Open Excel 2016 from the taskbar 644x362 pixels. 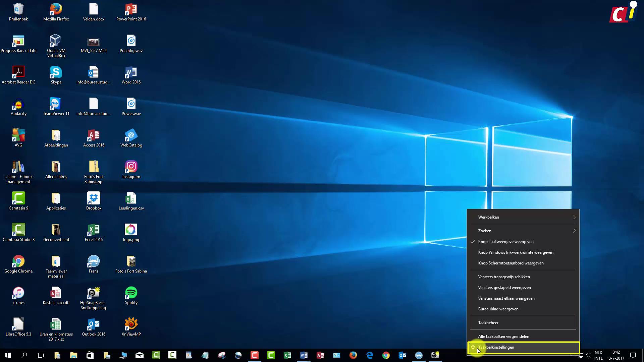(287, 355)
